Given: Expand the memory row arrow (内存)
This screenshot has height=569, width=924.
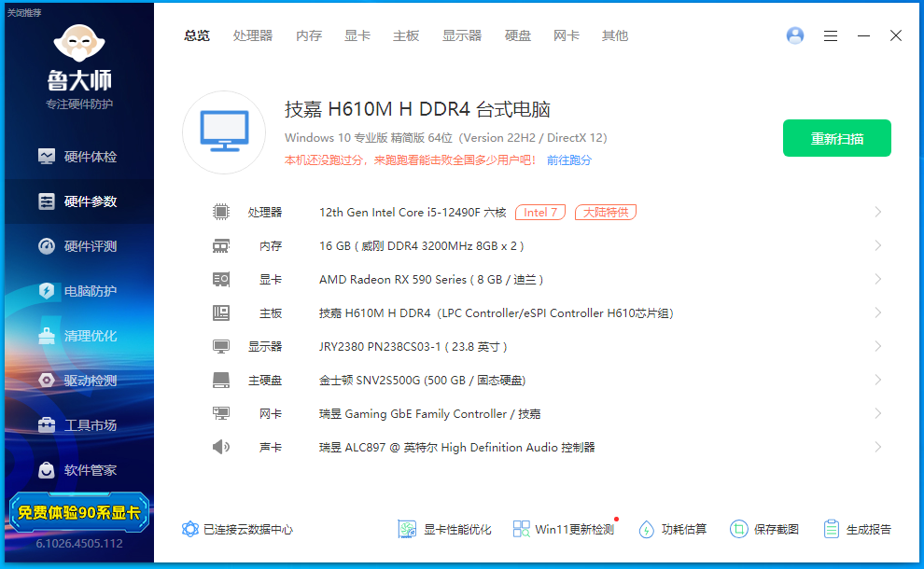Looking at the screenshot, I should pyautogui.click(x=877, y=245).
